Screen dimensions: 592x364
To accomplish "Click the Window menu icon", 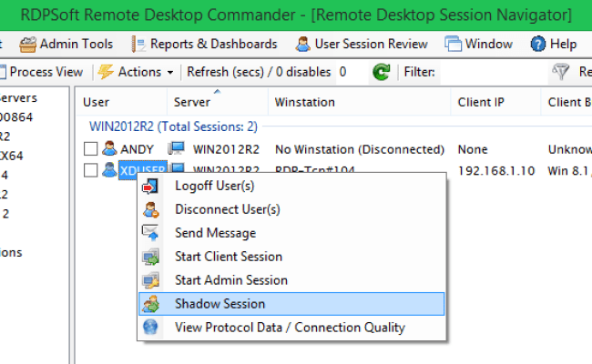I will click(x=453, y=44).
